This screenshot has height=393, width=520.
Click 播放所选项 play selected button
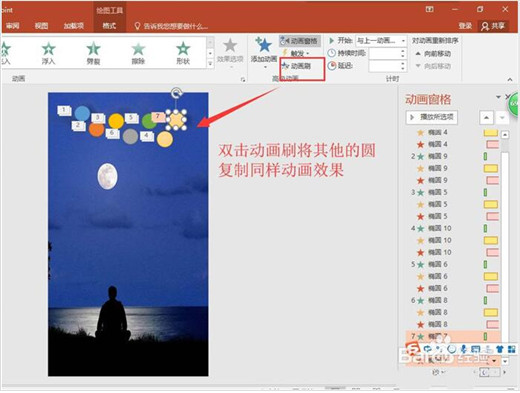coord(432,117)
